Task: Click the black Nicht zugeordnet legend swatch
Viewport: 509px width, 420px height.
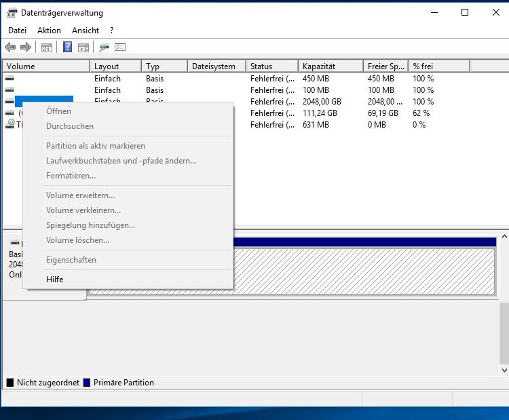Action: (x=10, y=383)
